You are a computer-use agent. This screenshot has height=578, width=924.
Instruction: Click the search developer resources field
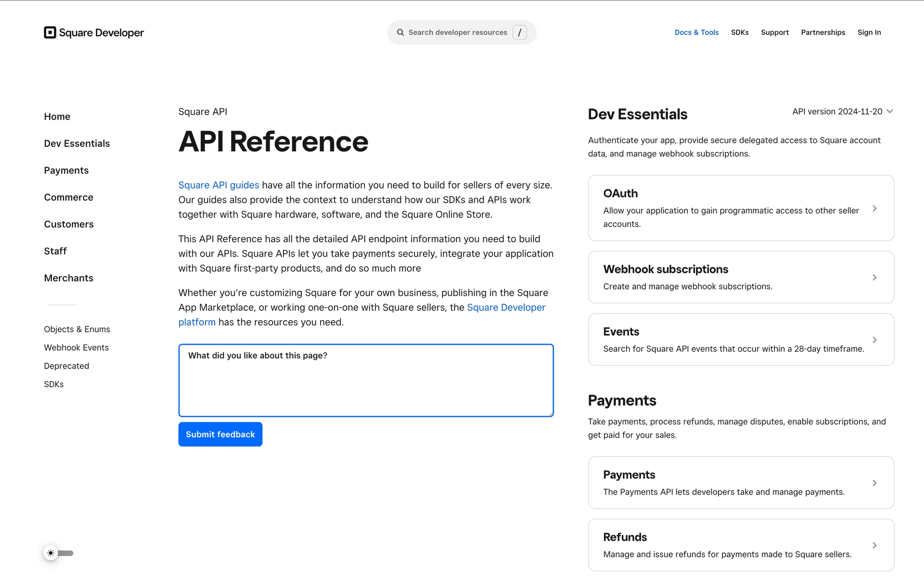pyautogui.click(x=462, y=32)
